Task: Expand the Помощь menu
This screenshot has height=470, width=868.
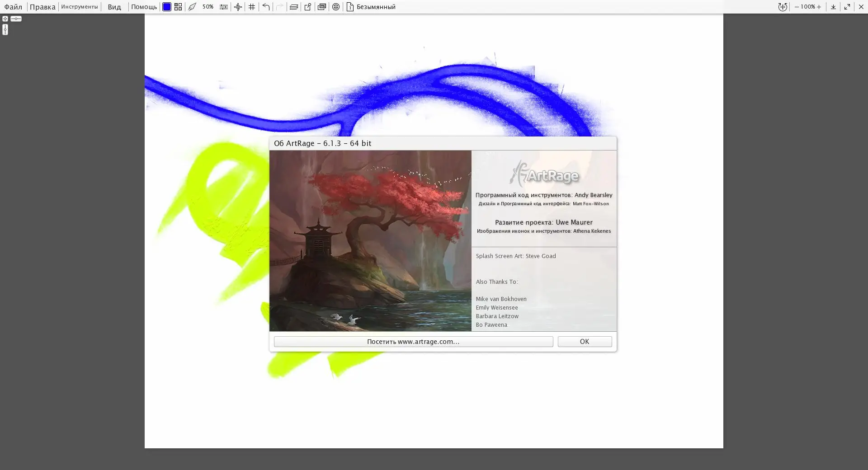Action: 144,7
